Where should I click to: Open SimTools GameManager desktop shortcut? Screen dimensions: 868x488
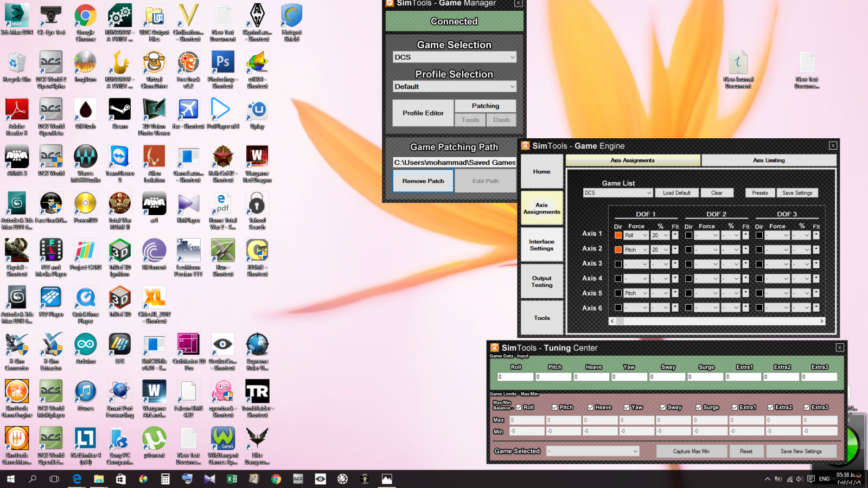click(17, 446)
